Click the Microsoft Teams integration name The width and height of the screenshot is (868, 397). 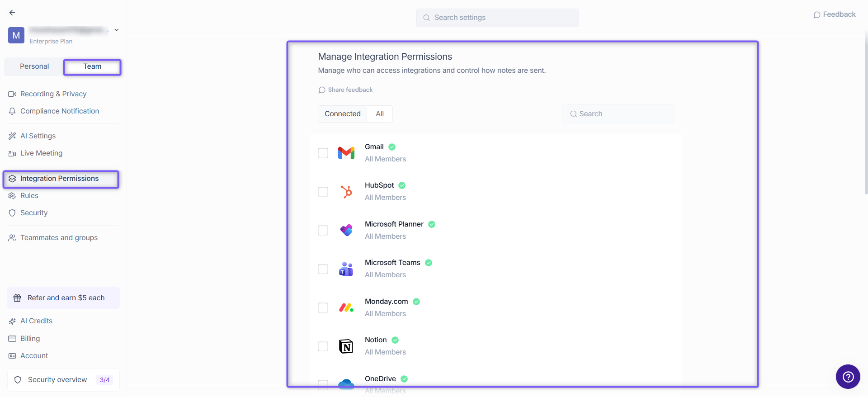392,263
